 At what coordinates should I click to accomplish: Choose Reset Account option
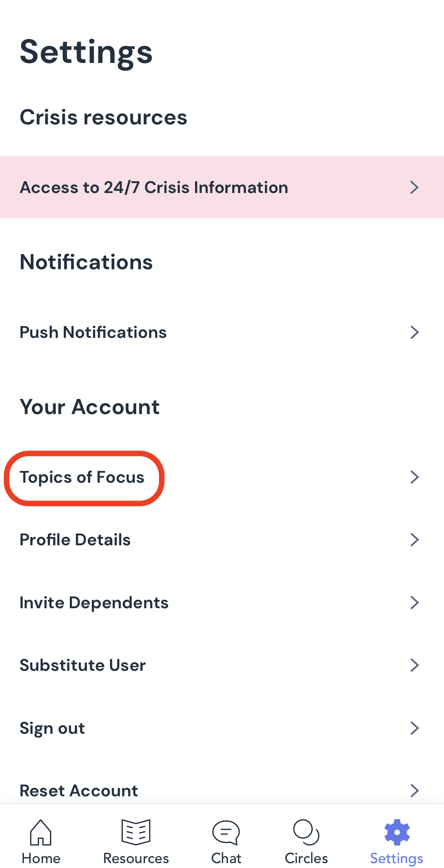(x=79, y=791)
